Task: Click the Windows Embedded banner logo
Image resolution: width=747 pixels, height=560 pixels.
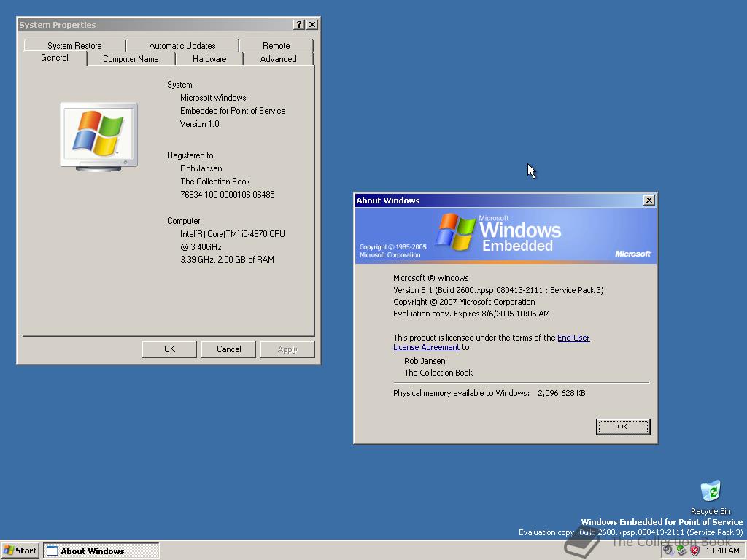Action: [x=498, y=233]
